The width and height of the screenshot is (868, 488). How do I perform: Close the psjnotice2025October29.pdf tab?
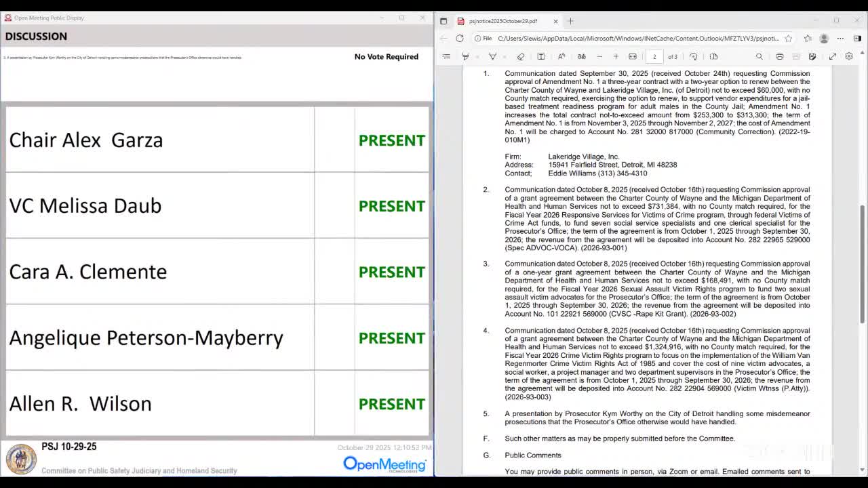pyautogui.click(x=555, y=21)
